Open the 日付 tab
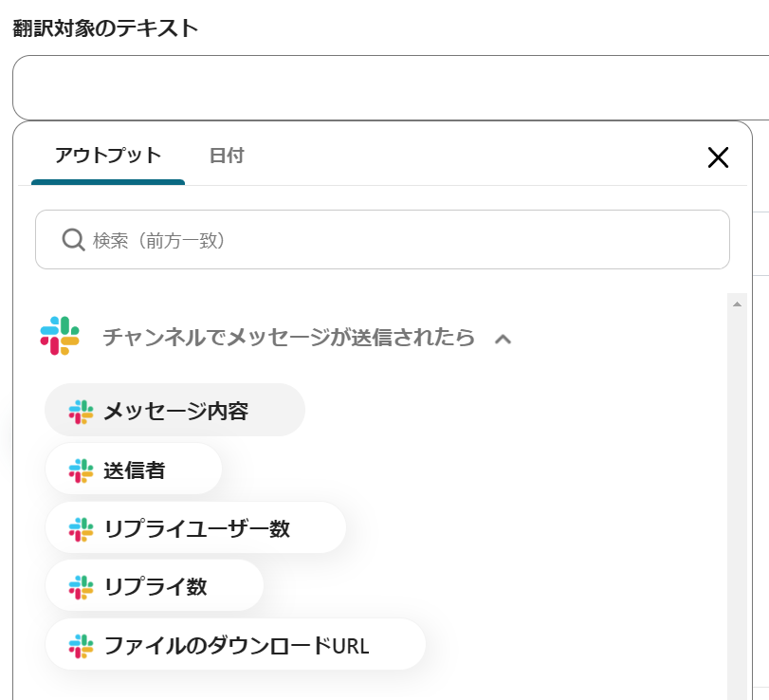This screenshot has width=769, height=700. tap(227, 156)
